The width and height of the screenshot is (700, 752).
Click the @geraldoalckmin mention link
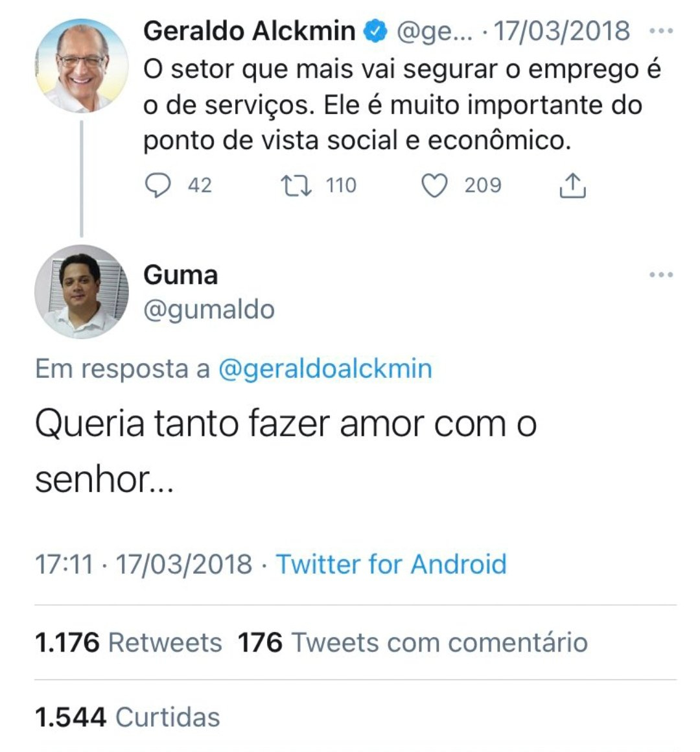click(x=325, y=369)
